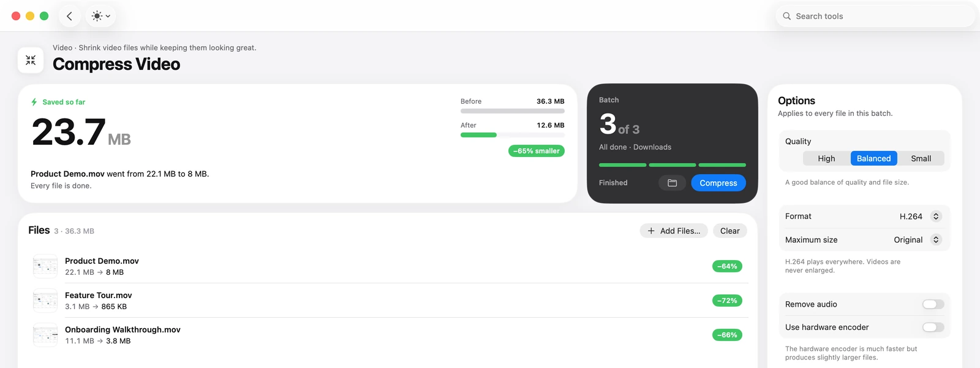The image size is (980, 368).
Task: Open Product Demo.mov thumbnail
Action: 45,266
